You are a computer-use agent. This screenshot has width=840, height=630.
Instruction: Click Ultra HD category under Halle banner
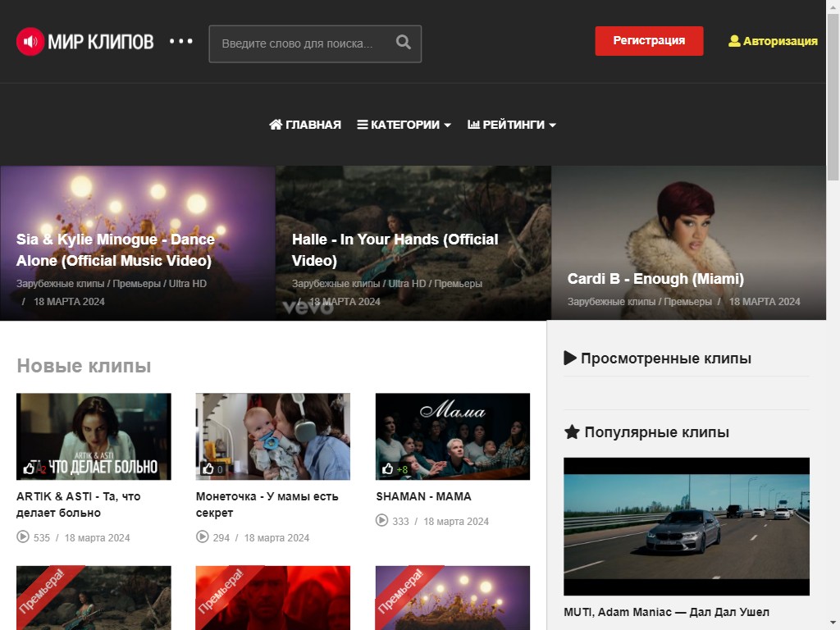click(x=407, y=283)
